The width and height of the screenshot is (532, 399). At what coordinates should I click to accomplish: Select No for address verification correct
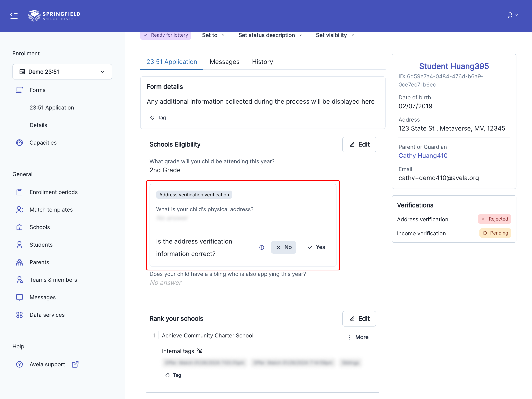pyautogui.click(x=284, y=247)
